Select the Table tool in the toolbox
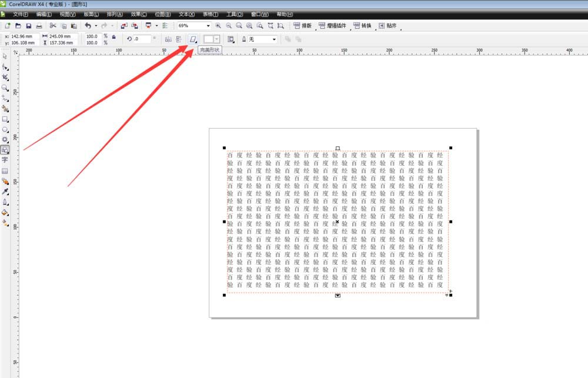The image size is (588, 378). point(5,171)
